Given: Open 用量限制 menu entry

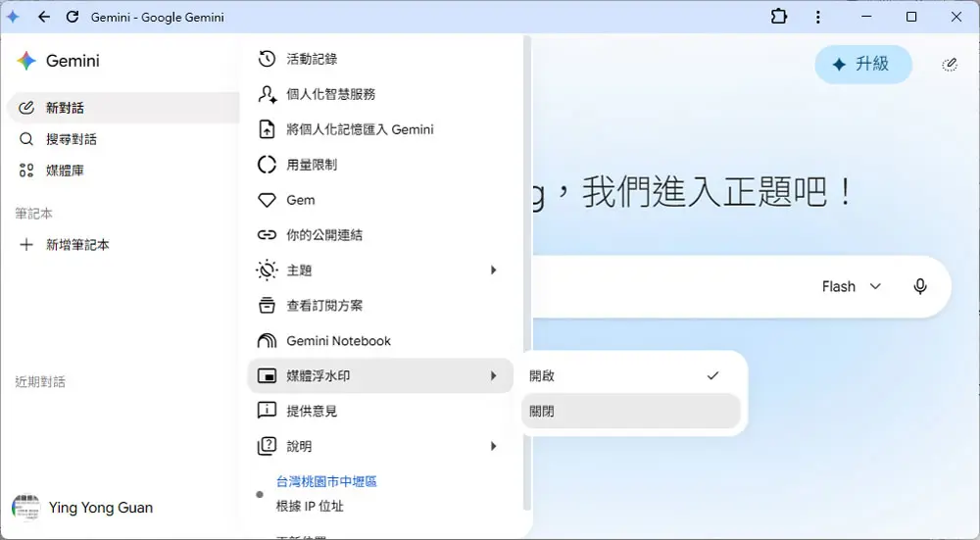Looking at the screenshot, I should coord(380,165).
